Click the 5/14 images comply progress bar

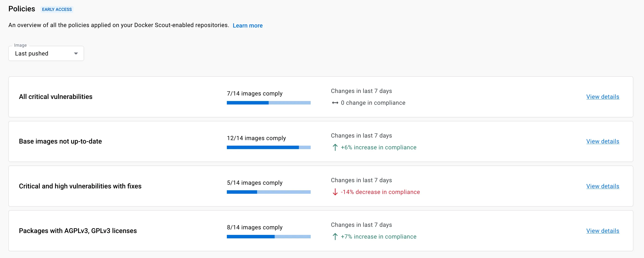pos(268,192)
